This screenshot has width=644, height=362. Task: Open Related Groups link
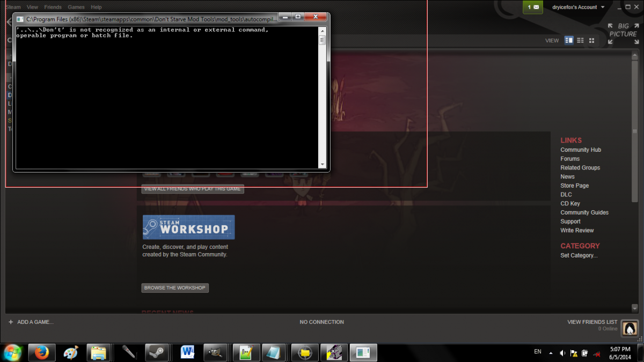point(580,168)
